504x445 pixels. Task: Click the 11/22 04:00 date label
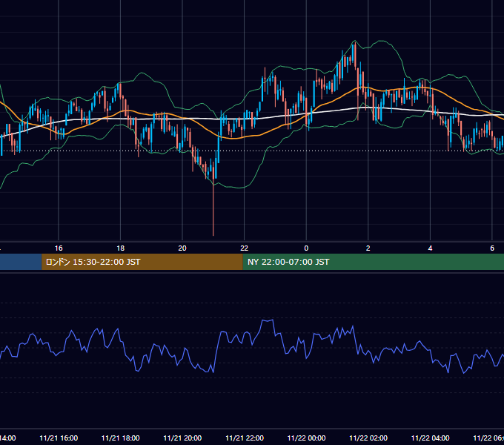[x=431, y=438]
